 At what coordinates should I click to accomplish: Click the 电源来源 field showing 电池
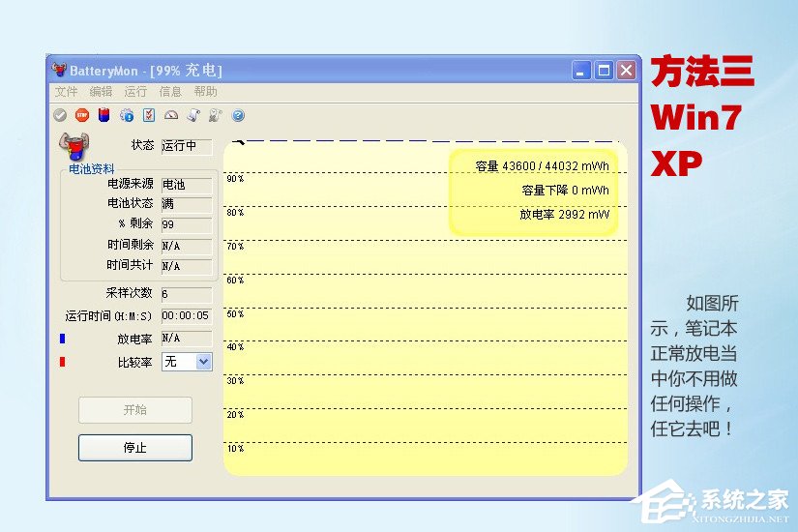tap(187, 185)
